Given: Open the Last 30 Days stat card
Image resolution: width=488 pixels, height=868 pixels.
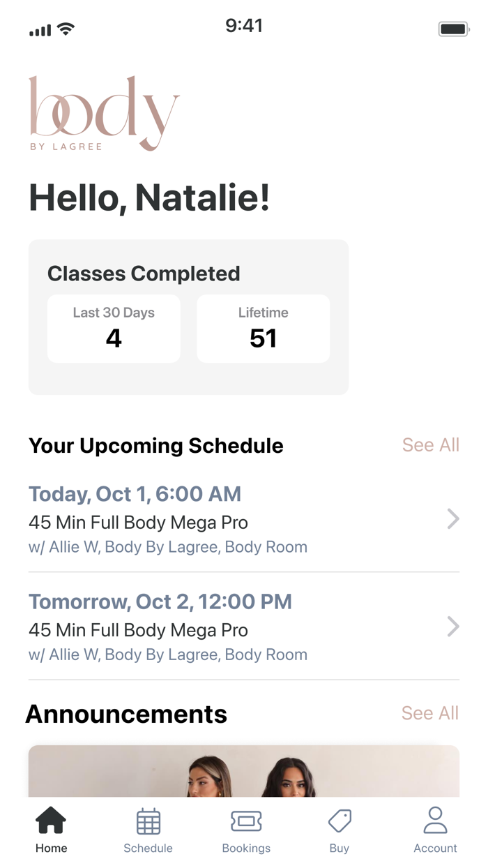Looking at the screenshot, I should 114,329.
